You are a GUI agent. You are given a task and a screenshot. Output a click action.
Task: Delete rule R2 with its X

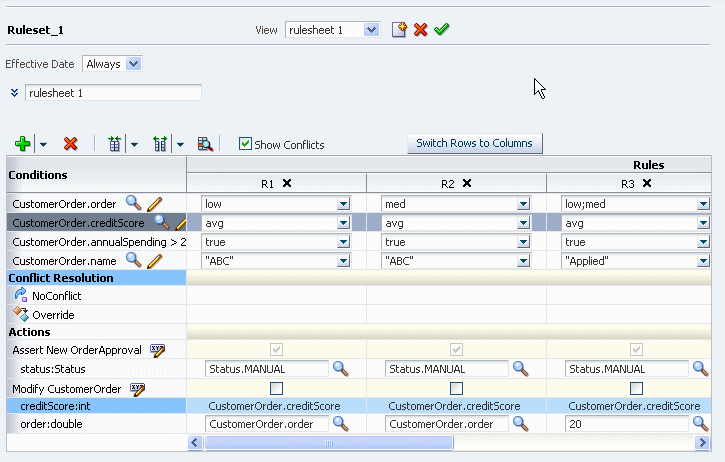pos(467,183)
